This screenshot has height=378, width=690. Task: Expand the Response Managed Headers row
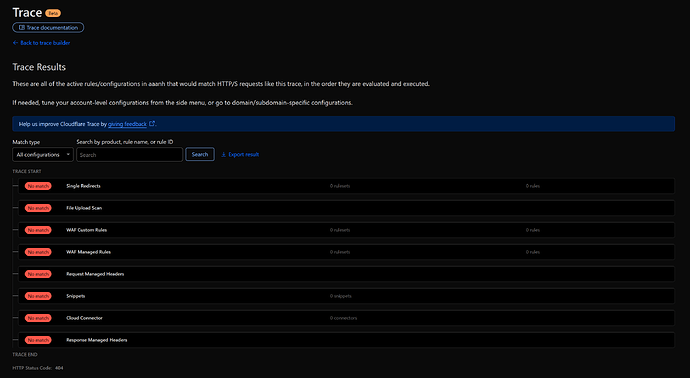(x=346, y=340)
